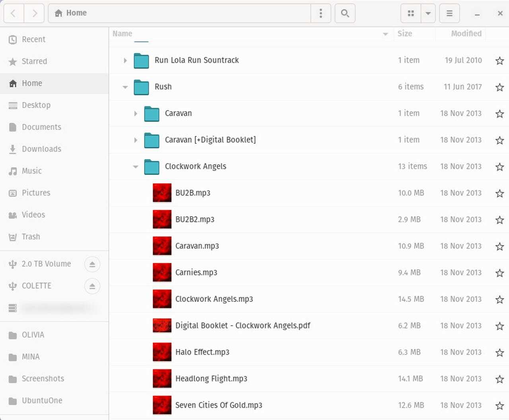The width and height of the screenshot is (509, 420).
Task: Collapse the Clockwork Angels folder
Action: click(x=136, y=167)
